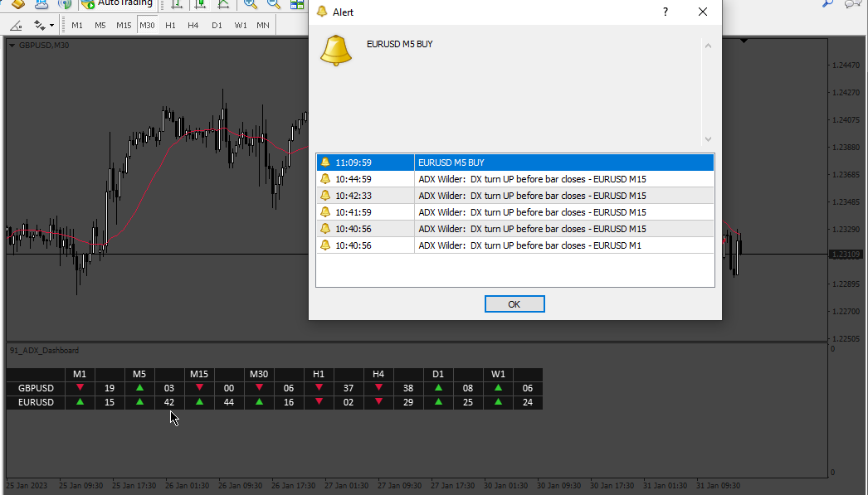
Task: Select the alert row mentioning EURUSD M1
Action: click(x=515, y=245)
